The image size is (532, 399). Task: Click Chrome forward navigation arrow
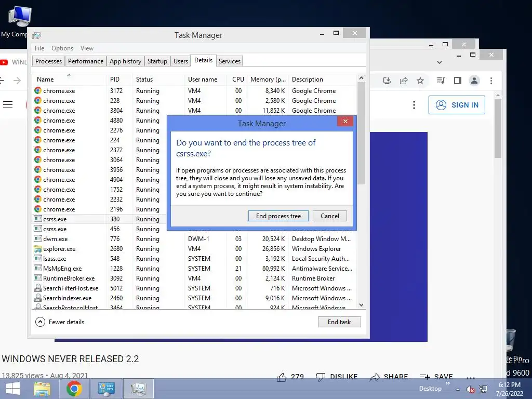pyautogui.click(x=17, y=81)
